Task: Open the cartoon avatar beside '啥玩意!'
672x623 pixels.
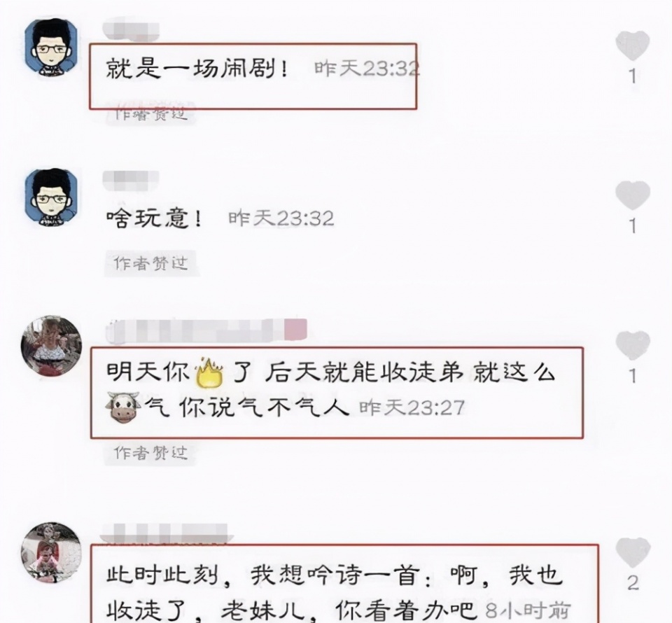Action: click(x=52, y=197)
